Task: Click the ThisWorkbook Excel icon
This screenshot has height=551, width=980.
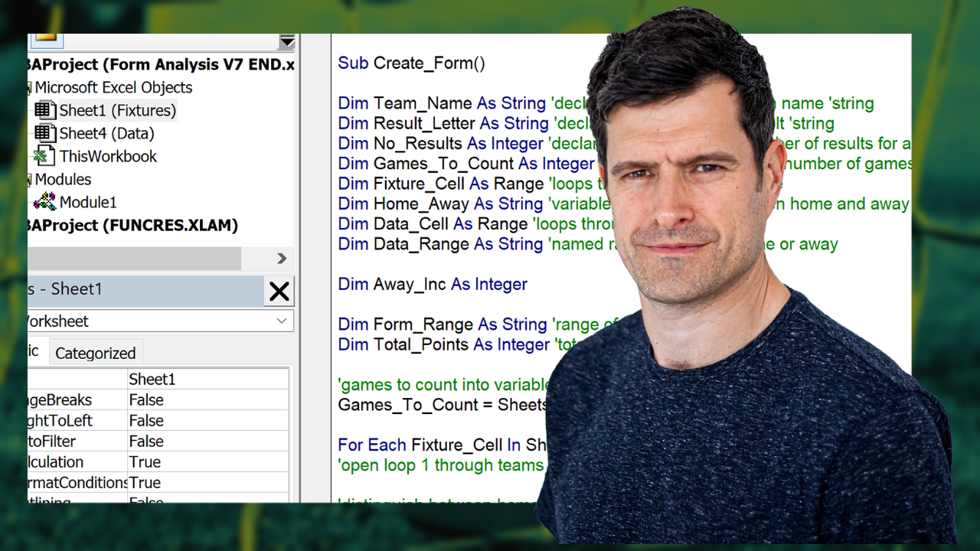Action: [45, 156]
